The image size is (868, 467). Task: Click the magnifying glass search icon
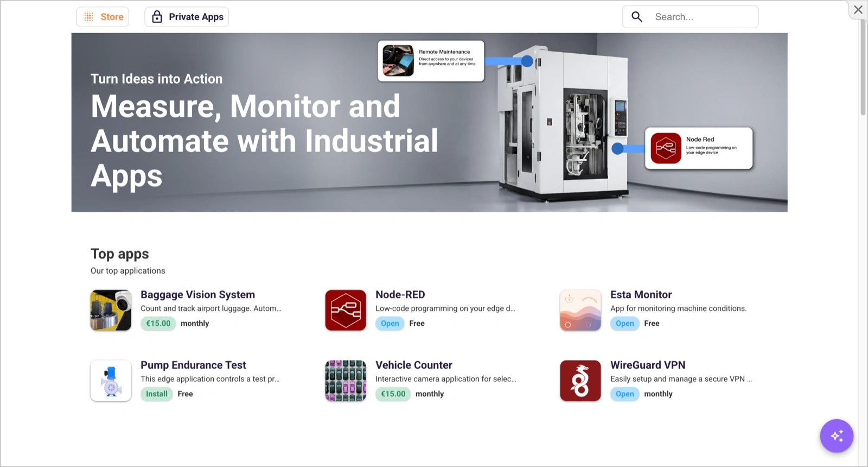tap(637, 17)
